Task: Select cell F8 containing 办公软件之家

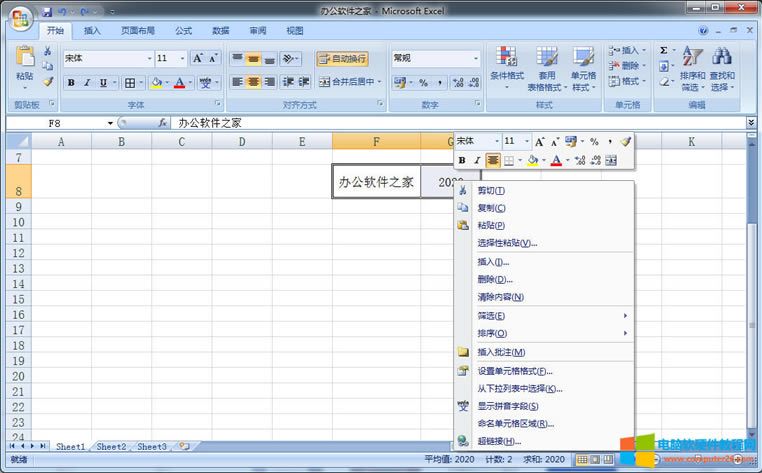Action: pyautogui.click(x=376, y=182)
